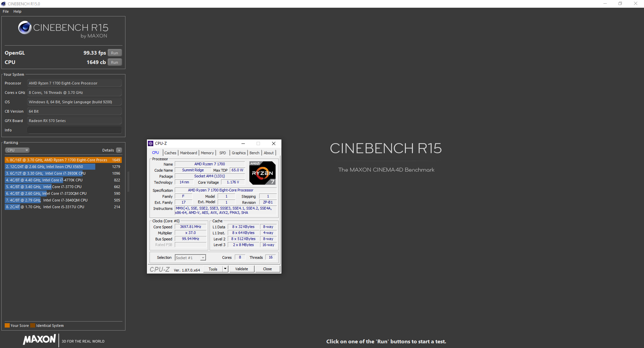644x348 pixels.
Task: Click the Ryzen 7 logo in CPU-Z
Action: (x=262, y=173)
